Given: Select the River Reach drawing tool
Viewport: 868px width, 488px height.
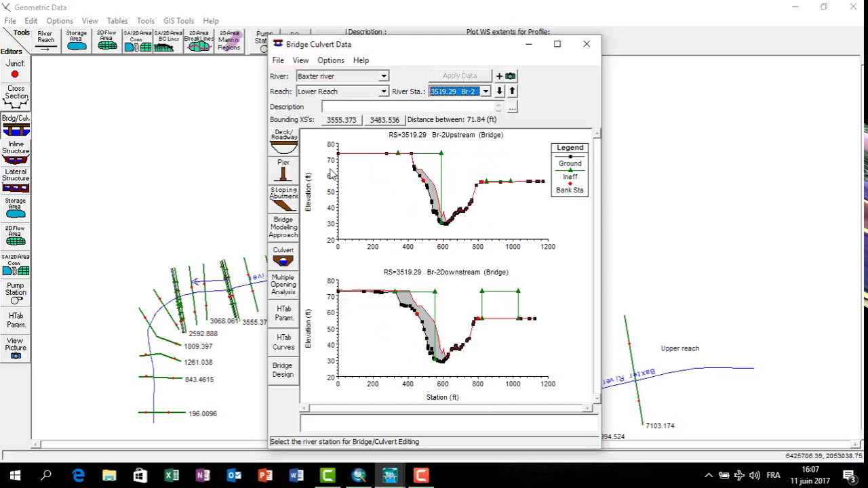Looking at the screenshot, I should coord(45,41).
